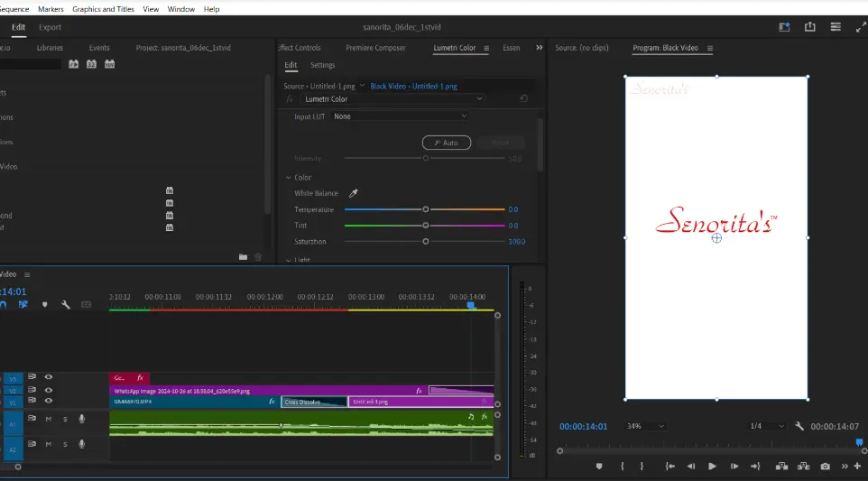
Task: Open the playback resolution 1/4 dropdown
Action: pos(767,426)
